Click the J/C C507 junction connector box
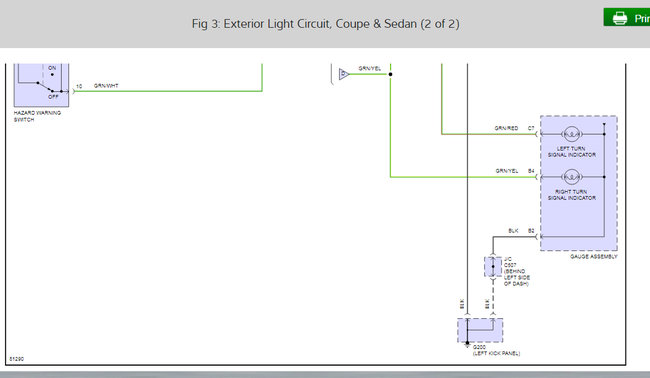This screenshot has width=650, height=378. click(x=493, y=267)
